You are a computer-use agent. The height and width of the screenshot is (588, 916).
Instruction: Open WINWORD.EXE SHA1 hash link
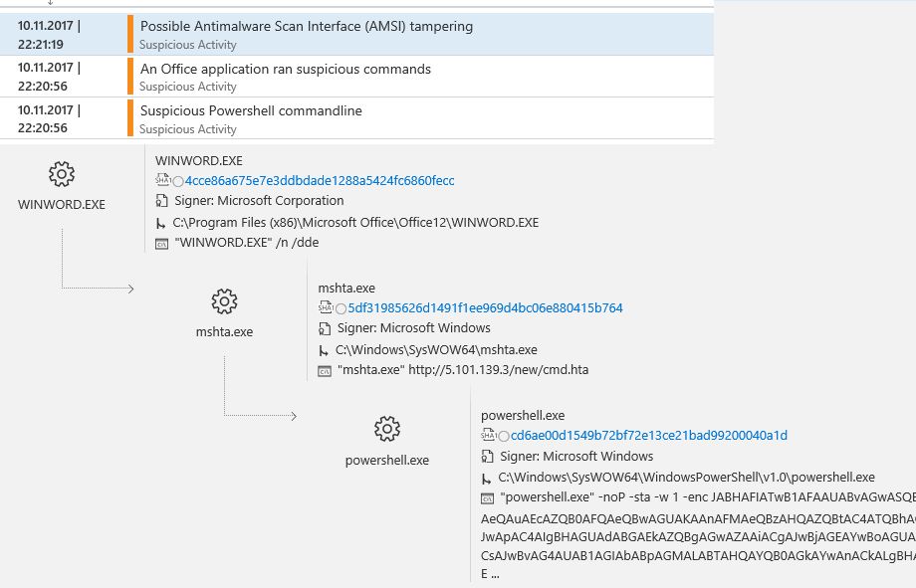(x=320, y=181)
